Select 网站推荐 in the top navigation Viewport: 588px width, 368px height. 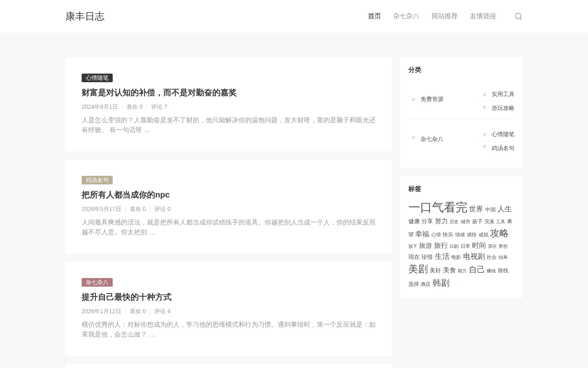pos(445,16)
